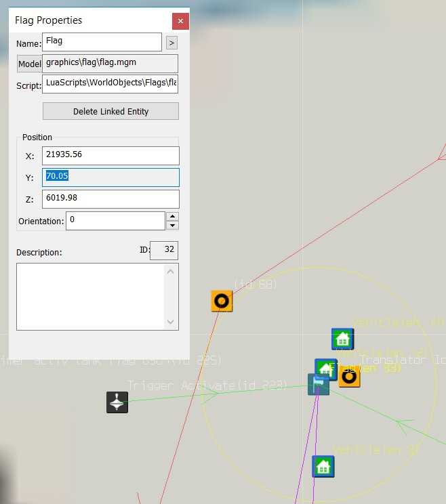Click the Description scrollbar down arrow
Screen dimensions: 446x504
coord(171,322)
